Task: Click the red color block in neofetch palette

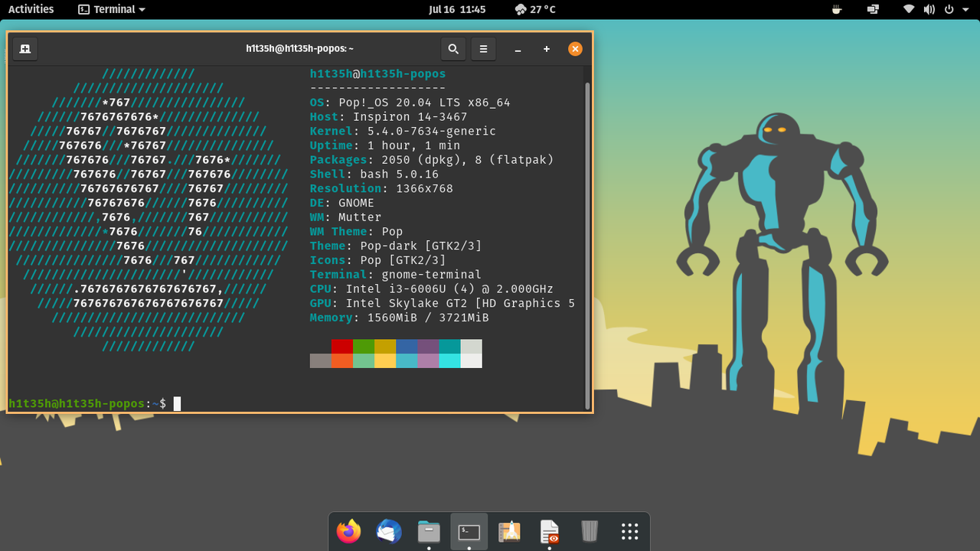Action: [x=342, y=346]
